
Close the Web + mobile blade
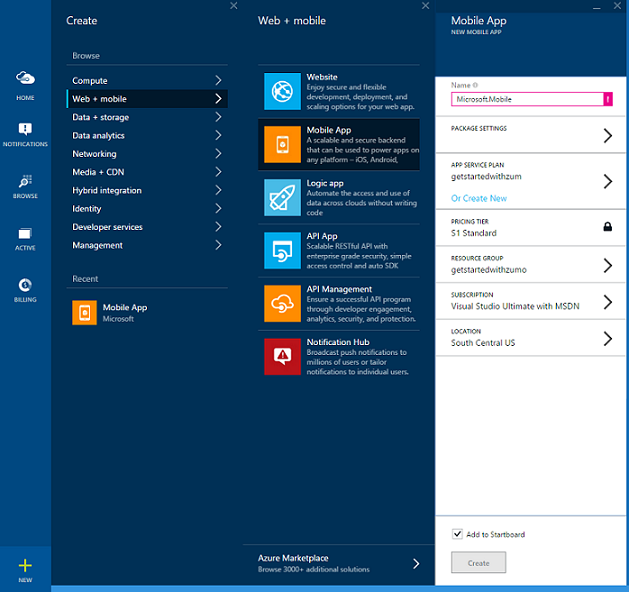[426, 6]
